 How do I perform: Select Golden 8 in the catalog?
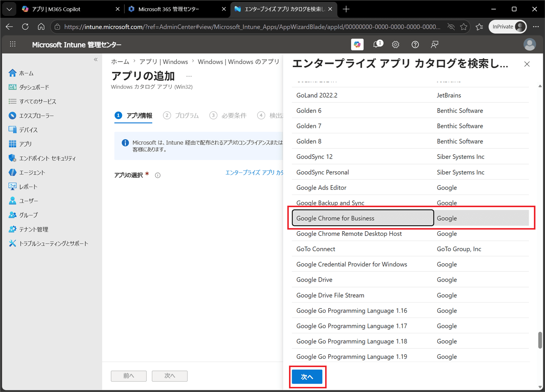tap(411, 141)
